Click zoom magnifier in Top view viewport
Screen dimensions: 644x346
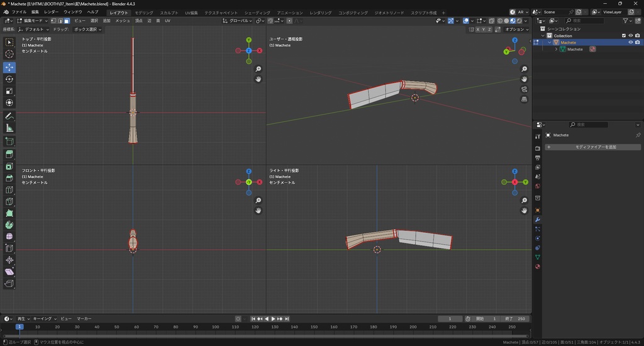pos(258,69)
